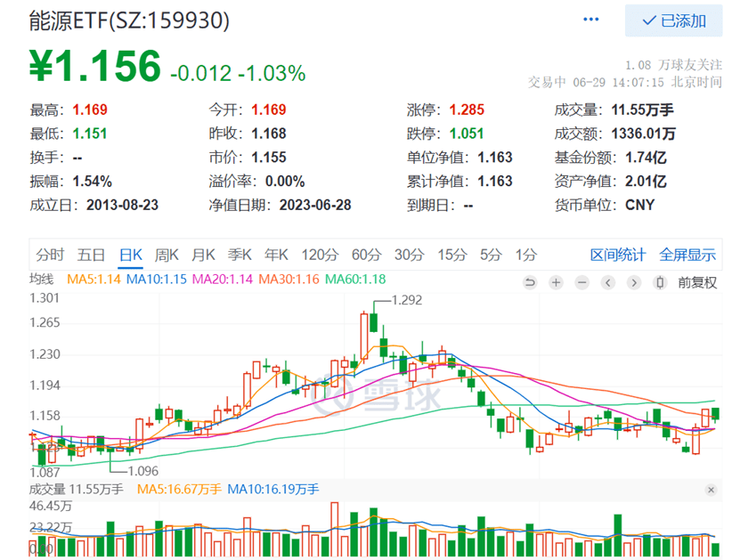The image size is (740, 560).
Task: Switch to the 1分 chart tab
Action: [x=526, y=255]
